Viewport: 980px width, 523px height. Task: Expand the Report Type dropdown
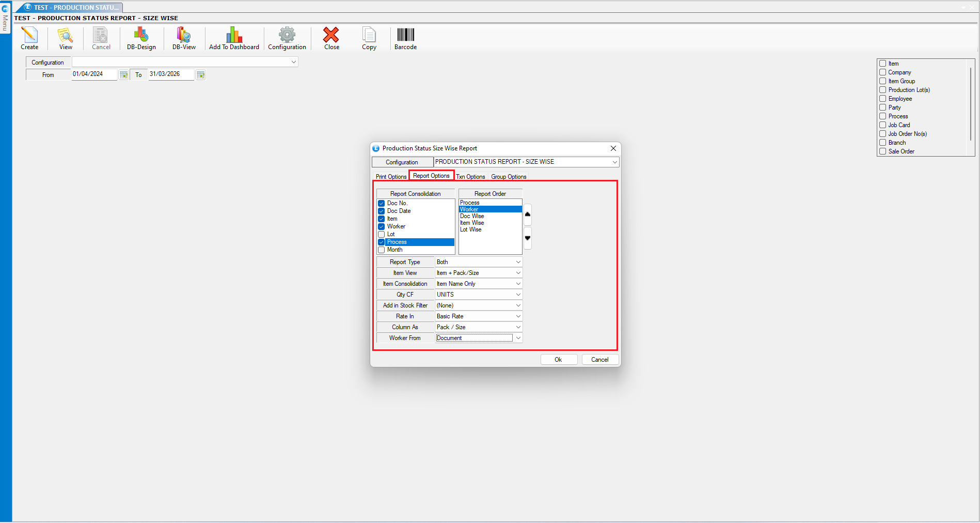518,262
